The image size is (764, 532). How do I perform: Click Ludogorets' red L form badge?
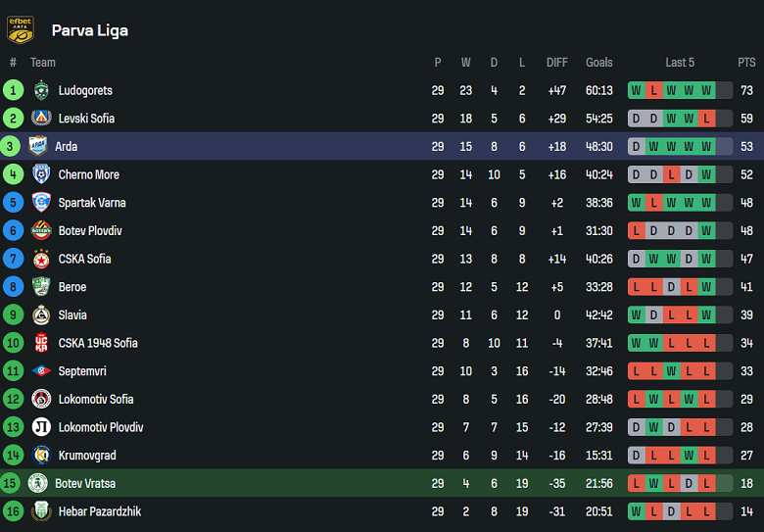pyautogui.click(x=653, y=90)
